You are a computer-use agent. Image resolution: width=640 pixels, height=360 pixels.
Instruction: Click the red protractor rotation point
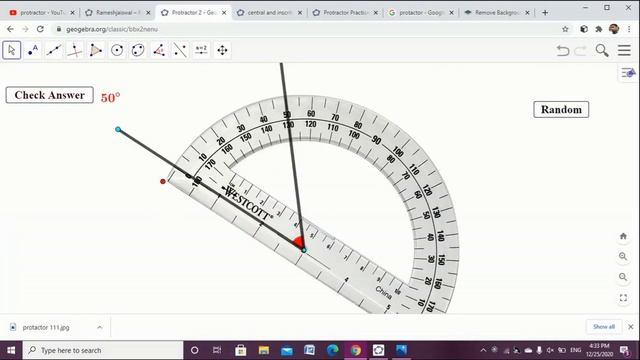pos(163,181)
